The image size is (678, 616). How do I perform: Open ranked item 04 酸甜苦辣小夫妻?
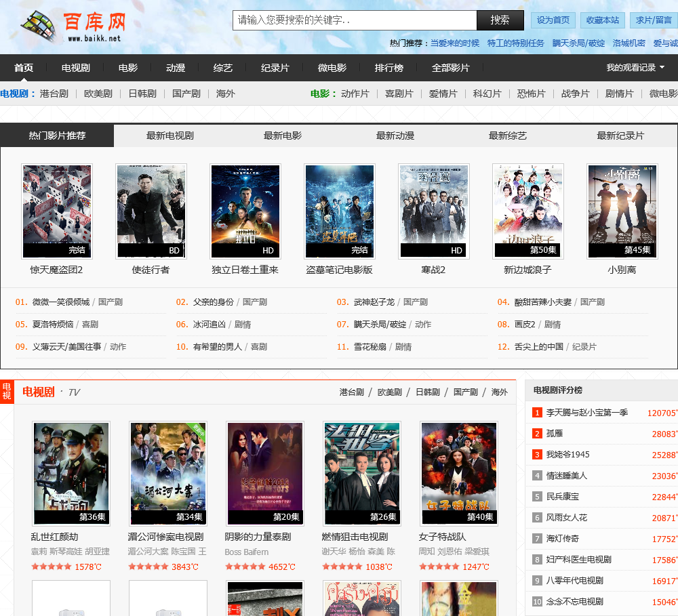(x=543, y=302)
